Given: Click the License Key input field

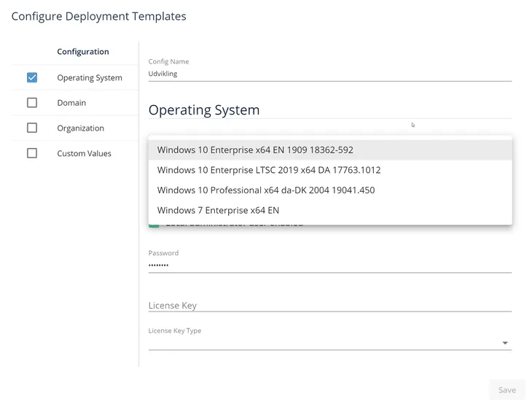Looking at the screenshot, I should [330, 305].
